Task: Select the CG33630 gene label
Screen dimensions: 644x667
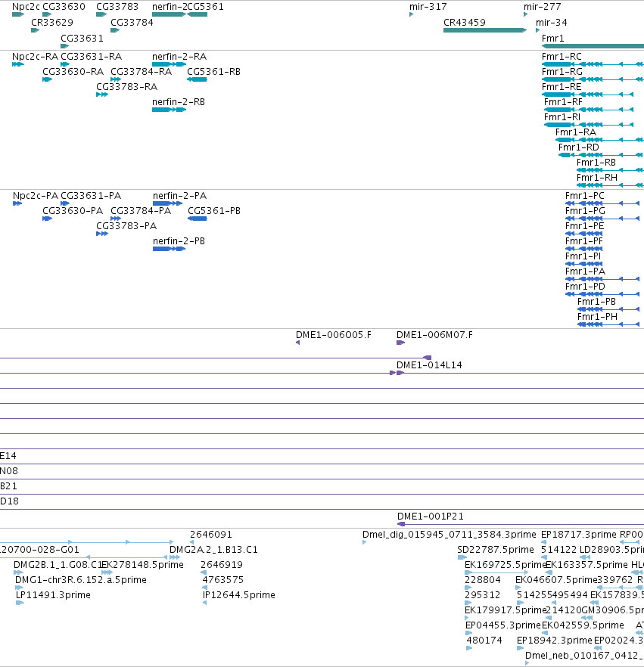Action: click(64, 7)
